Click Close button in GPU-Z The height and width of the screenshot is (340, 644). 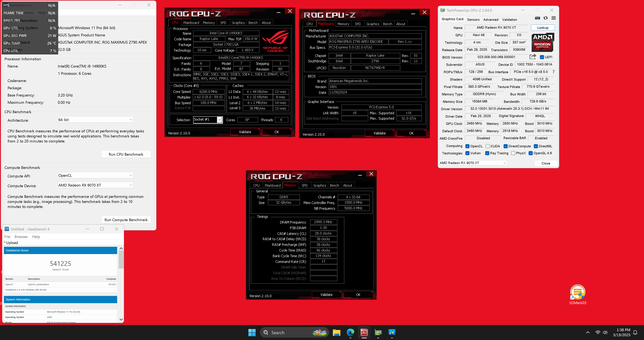coord(546,163)
